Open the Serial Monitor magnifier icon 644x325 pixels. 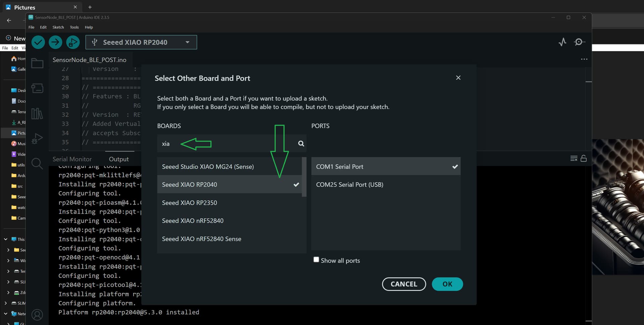(x=579, y=42)
